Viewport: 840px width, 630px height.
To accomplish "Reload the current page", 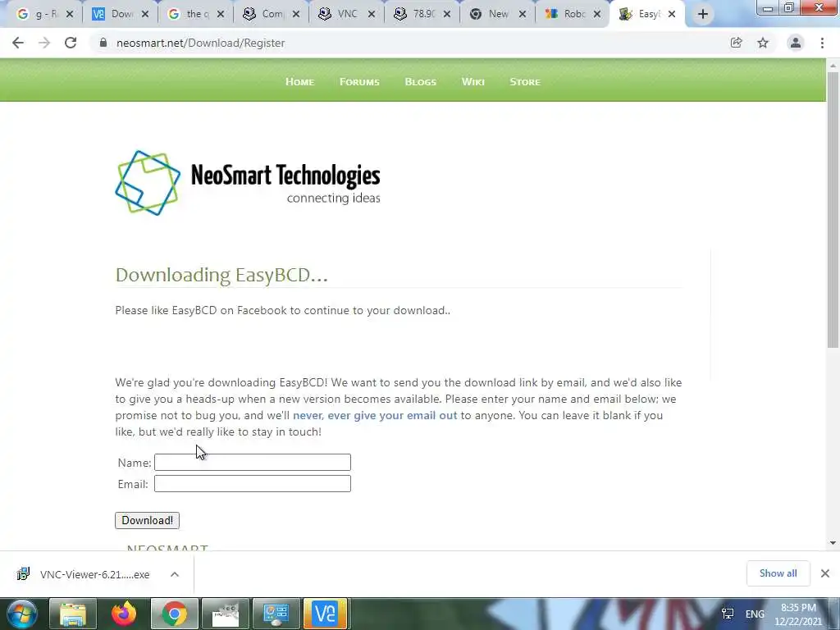I will (x=71, y=43).
